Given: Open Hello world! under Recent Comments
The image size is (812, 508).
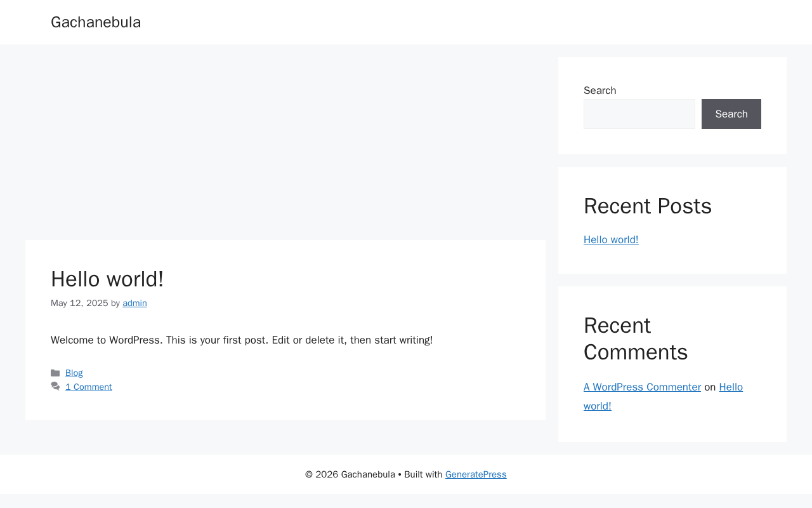Looking at the screenshot, I should tap(731, 387).
